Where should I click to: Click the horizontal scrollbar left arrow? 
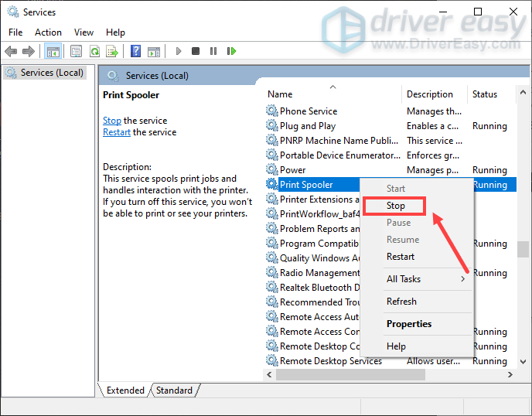coord(269,374)
